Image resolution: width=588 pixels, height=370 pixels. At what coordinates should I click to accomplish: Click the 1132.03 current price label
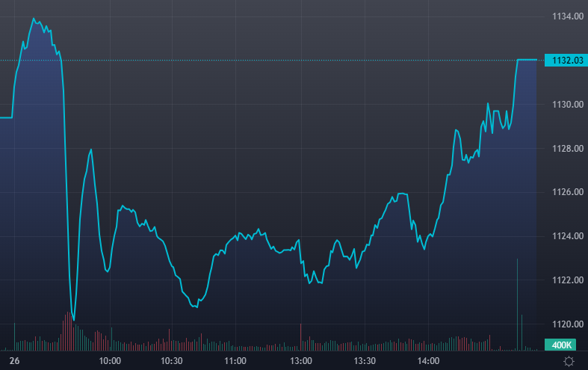[x=563, y=60]
